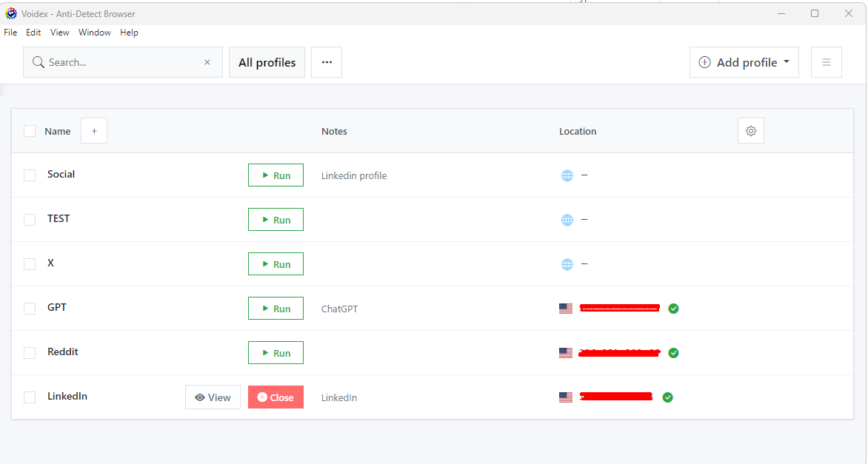Screen dimensions: 868x464
Task: Tick the Reddit profile checkbox
Action: (x=30, y=352)
